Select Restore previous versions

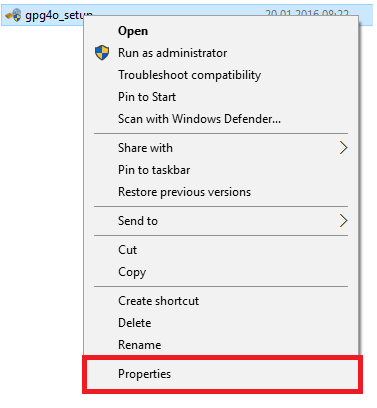184,192
